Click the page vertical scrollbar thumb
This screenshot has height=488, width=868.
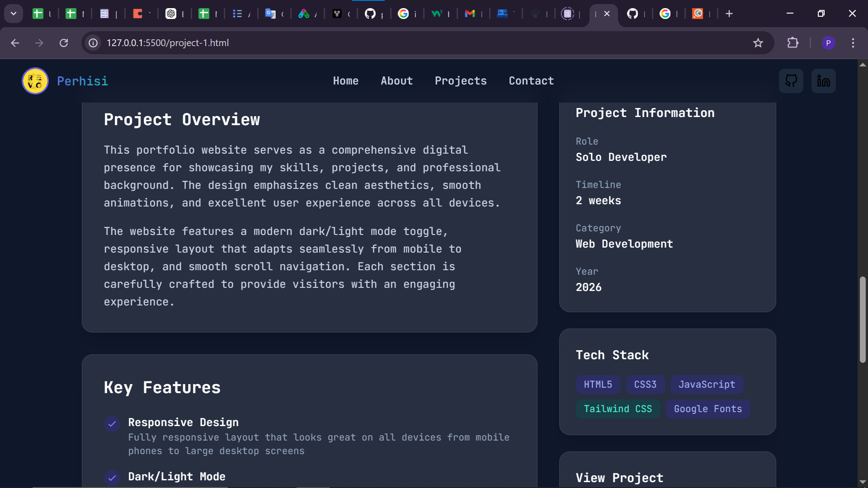pyautogui.click(x=863, y=319)
